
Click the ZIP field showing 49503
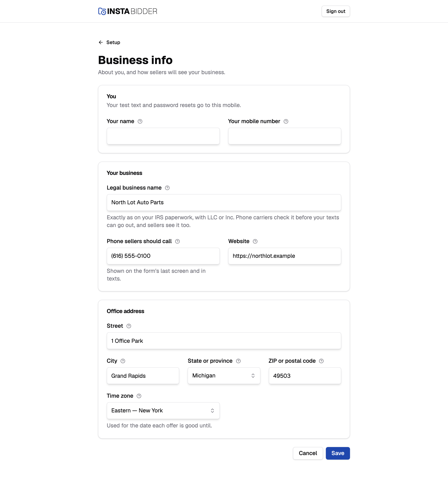pyautogui.click(x=305, y=376)
